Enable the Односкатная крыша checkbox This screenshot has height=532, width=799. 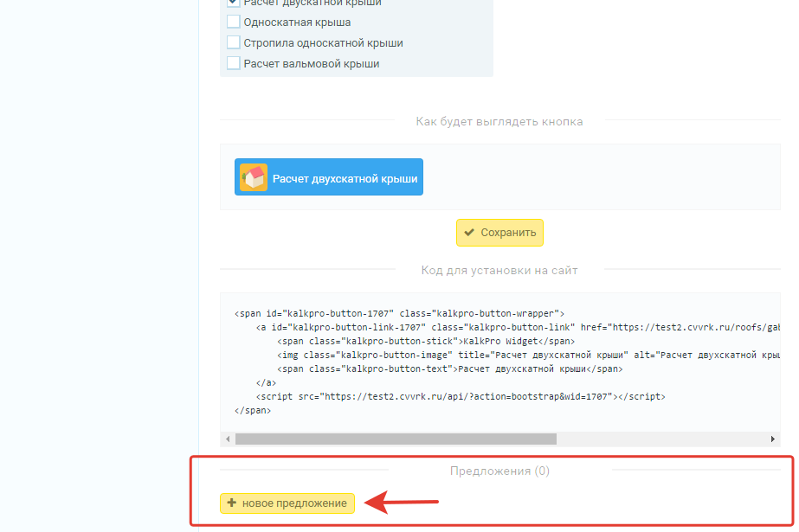(234, 22)
